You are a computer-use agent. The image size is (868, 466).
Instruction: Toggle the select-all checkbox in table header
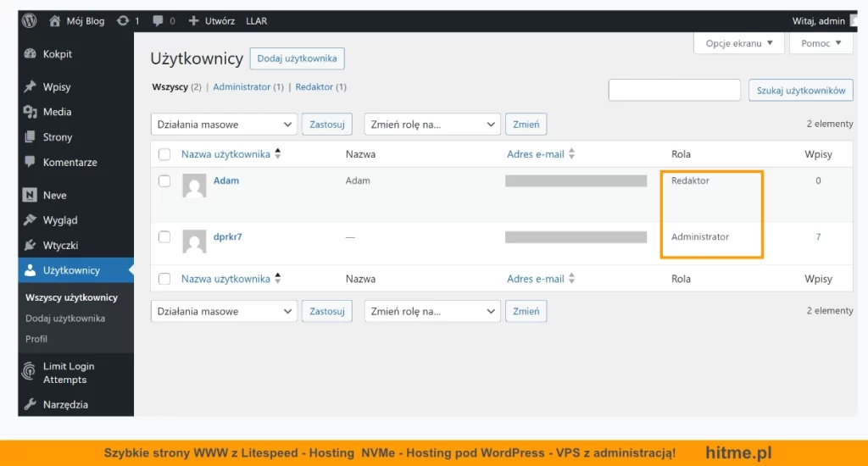coord(164,154)
